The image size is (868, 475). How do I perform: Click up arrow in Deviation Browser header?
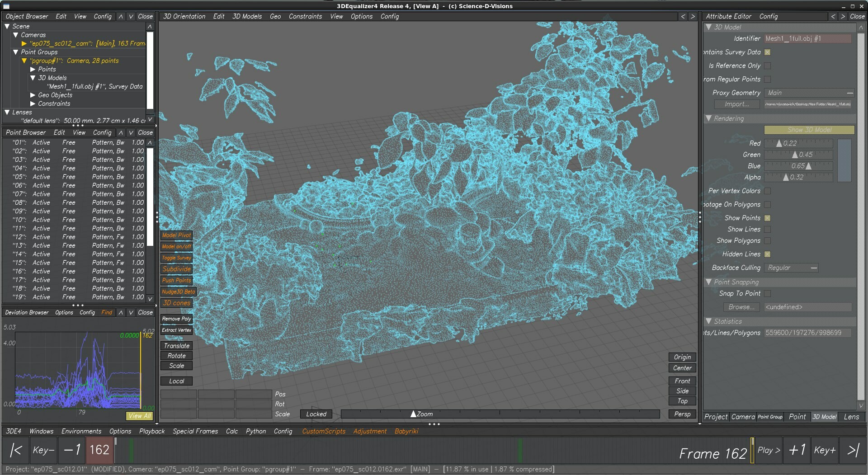tap(121, 312)
